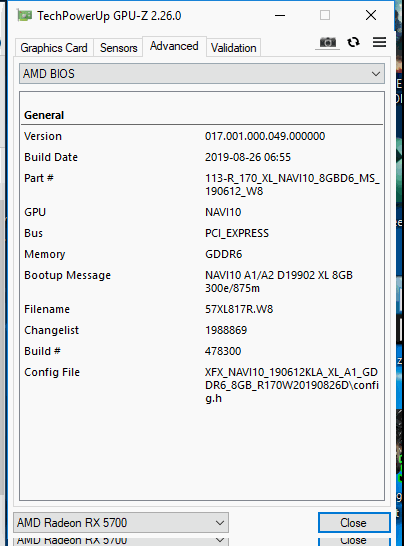Open the hamburger menu icon
Image resolution: width=404 pixels, height=546 pixels.
pyautogui.click(x=379, y=42)
